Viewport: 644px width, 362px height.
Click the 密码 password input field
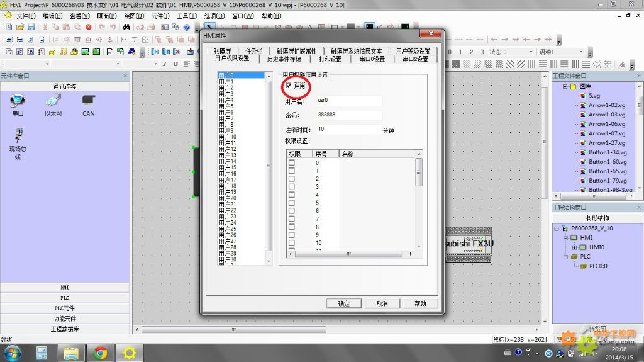(349, 115)
